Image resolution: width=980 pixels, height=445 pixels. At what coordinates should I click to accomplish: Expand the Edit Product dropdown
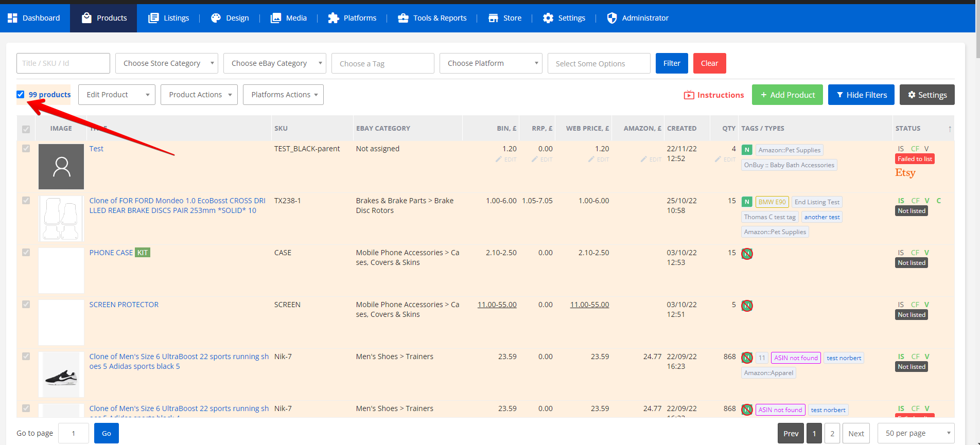pyautogui.click(x=117, y=95)
